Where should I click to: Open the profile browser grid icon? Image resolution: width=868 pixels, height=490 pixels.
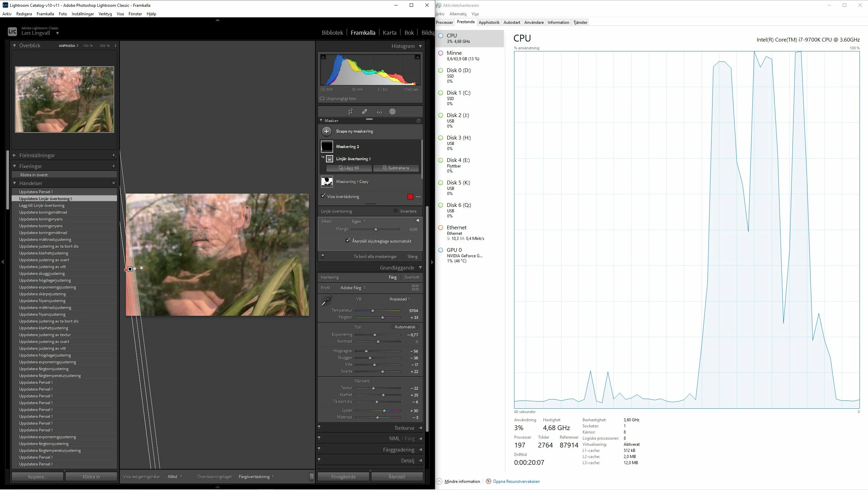point(415,288)
